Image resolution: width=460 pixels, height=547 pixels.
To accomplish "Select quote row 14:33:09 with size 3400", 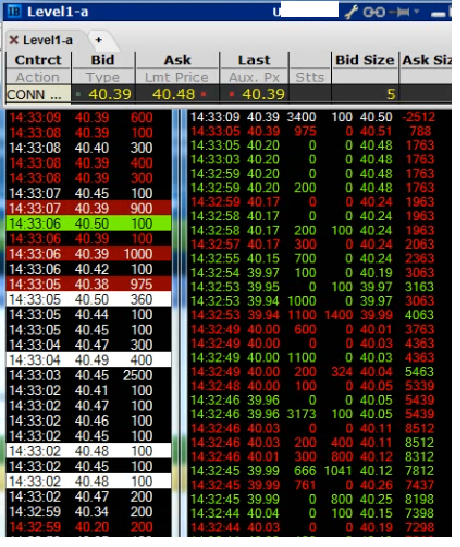I will pos(312,117).
